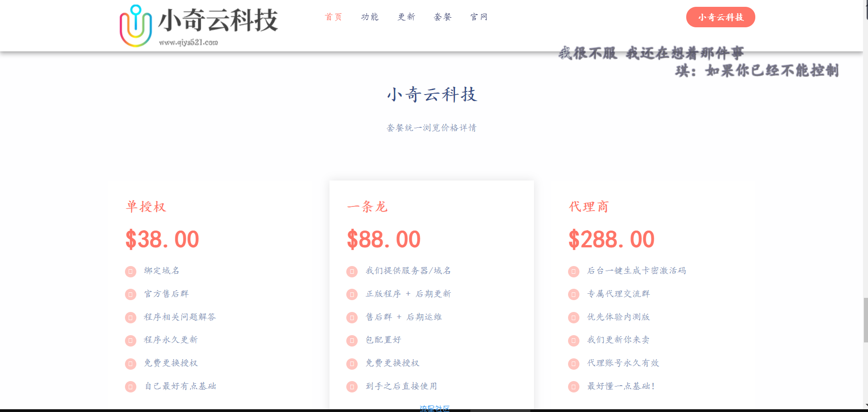
Task: Go to the 功能 menu item
Action: [370, 17]
